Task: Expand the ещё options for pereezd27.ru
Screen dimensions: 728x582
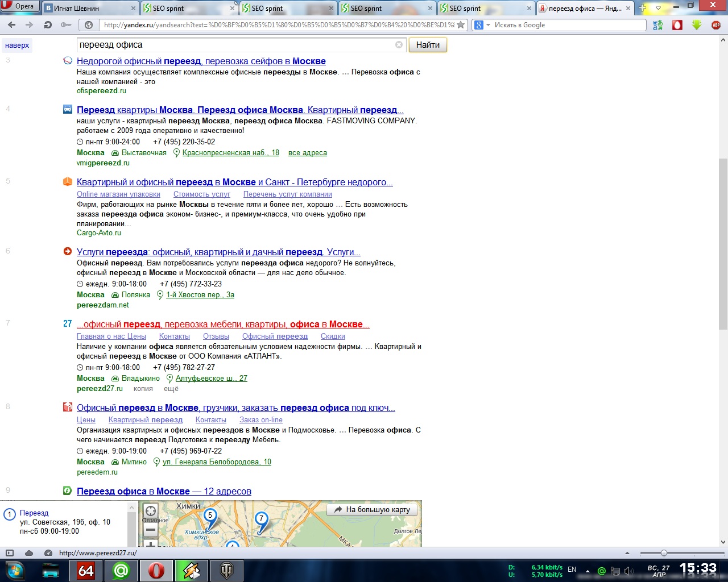Action: pyautogui.click(x=171, y=389)
